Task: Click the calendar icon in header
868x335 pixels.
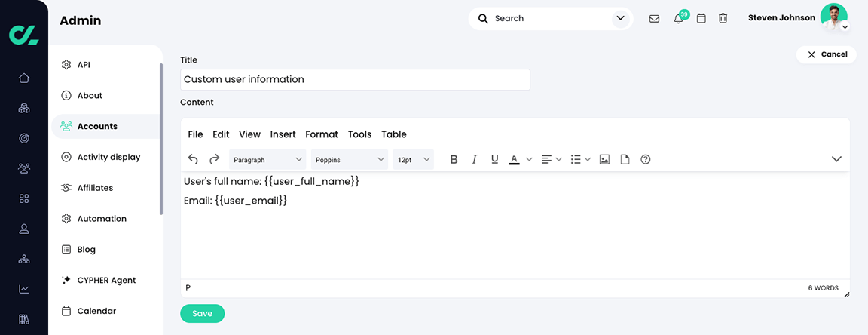Action: point(701,19)
